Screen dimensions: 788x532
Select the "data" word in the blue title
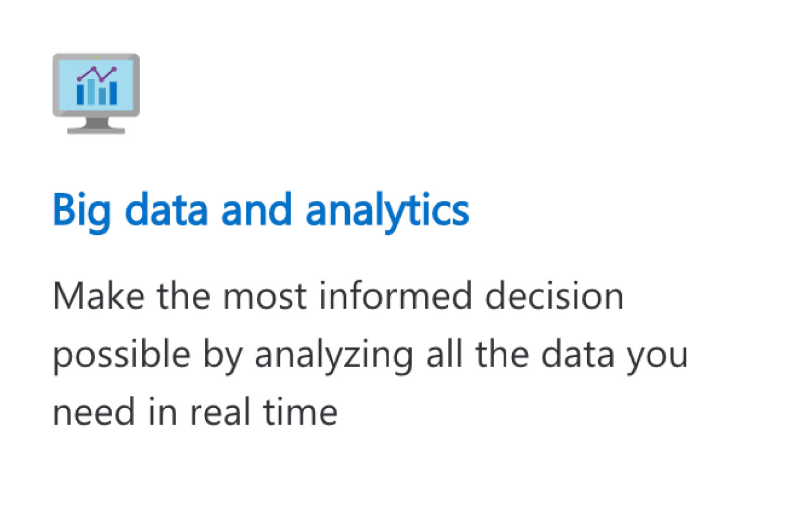[166, 209]
